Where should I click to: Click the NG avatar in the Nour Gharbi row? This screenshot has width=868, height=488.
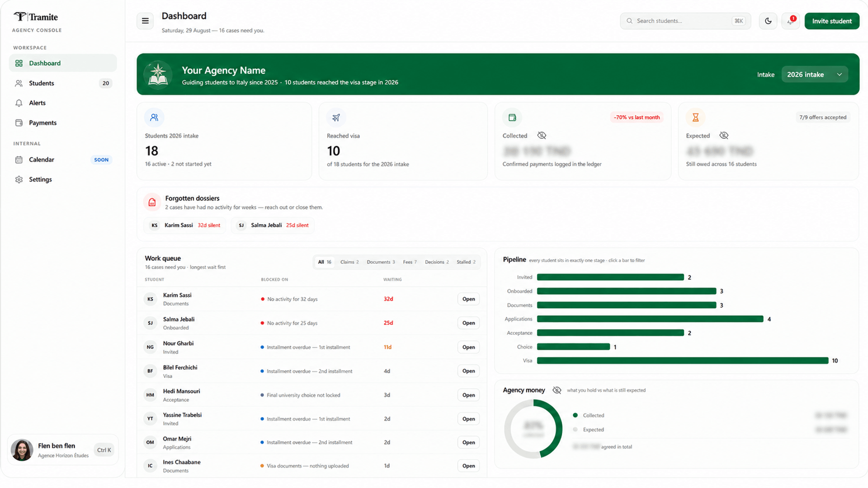(150, 347)
